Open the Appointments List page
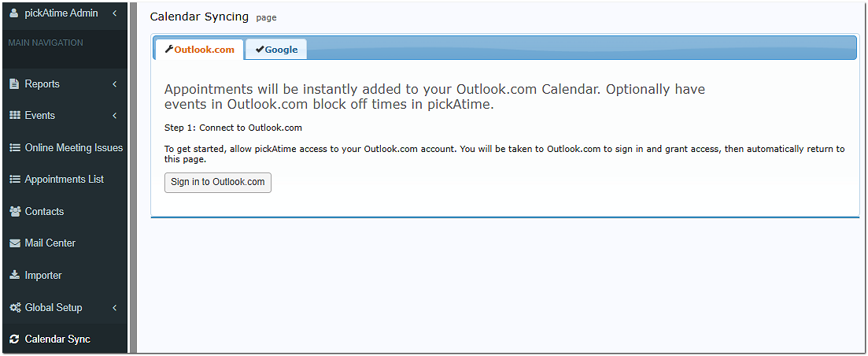The height and width of the screenshot is (356, 868). pyautogui.click(x=64, y=180)
